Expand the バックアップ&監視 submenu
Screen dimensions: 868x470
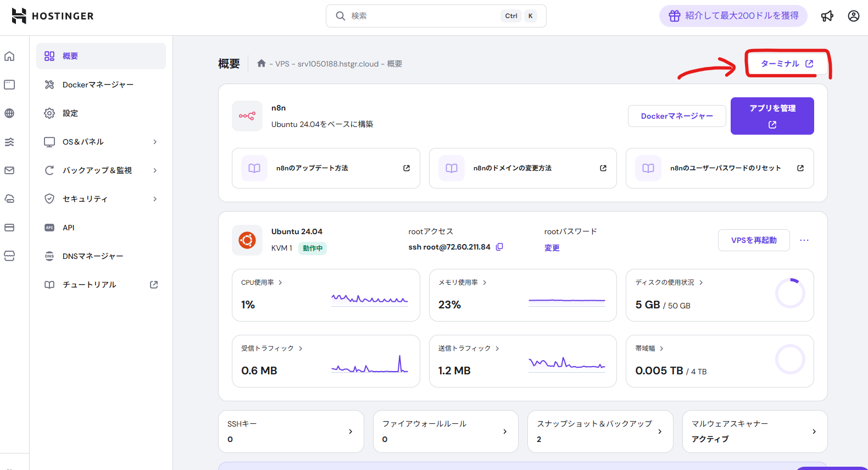click(x=101, y=170)
